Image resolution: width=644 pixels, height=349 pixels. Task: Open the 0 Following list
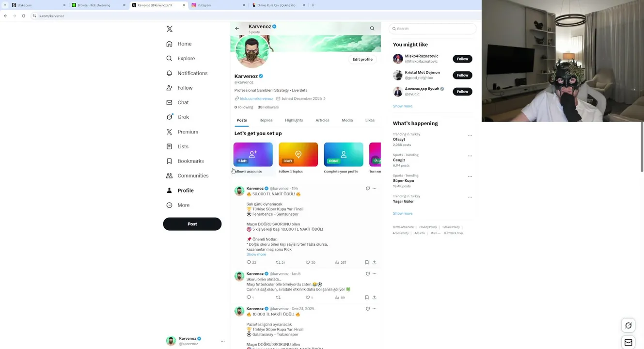point(244,107)
